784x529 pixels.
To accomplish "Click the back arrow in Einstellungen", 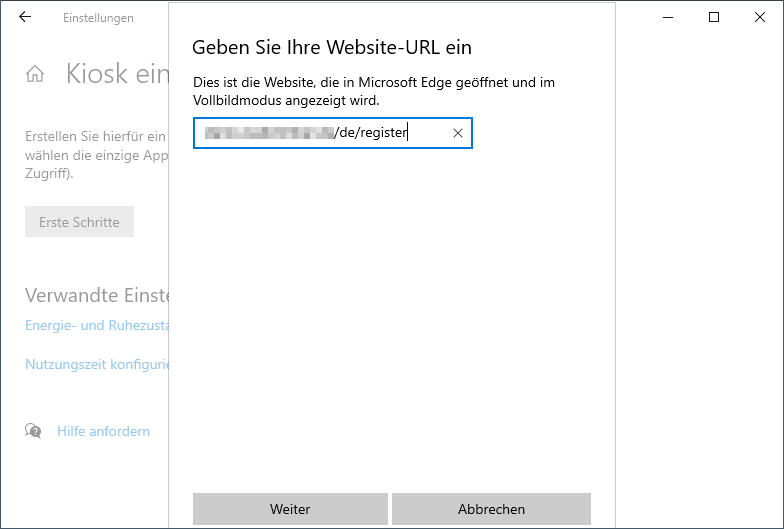I will coord(25,17).
